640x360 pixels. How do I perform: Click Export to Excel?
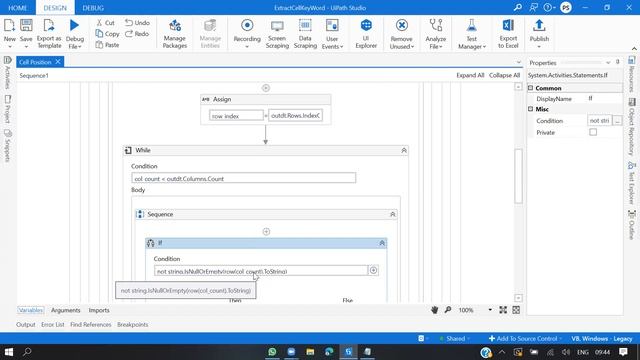coord(508,33)
